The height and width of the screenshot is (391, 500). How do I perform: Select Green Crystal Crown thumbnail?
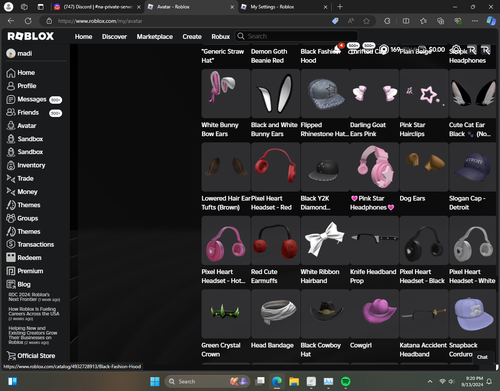pos(226,314)
